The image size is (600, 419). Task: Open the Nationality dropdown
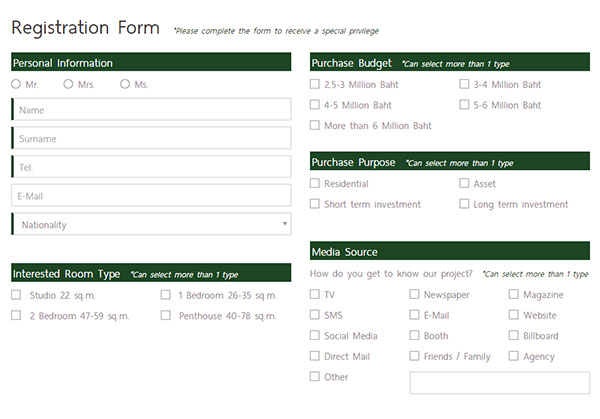click(151, 224)
